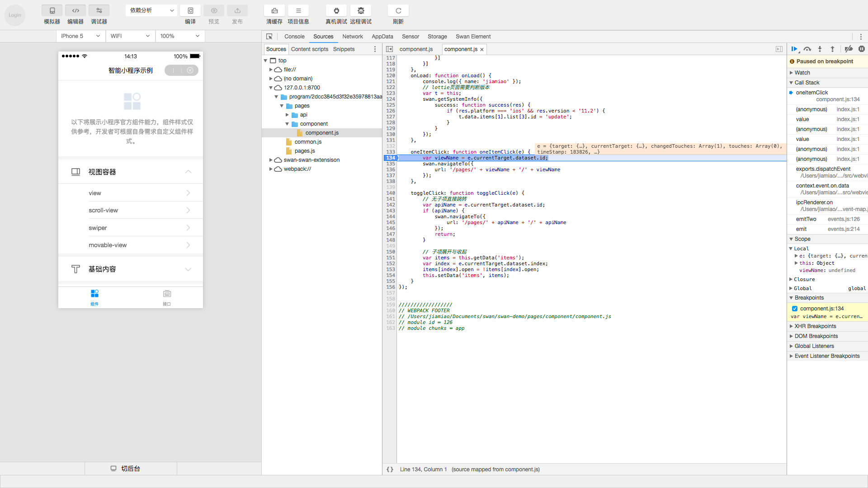
Task: Click the inspect element picker icon
Action: pyautogui.click(x=269, y=37)
